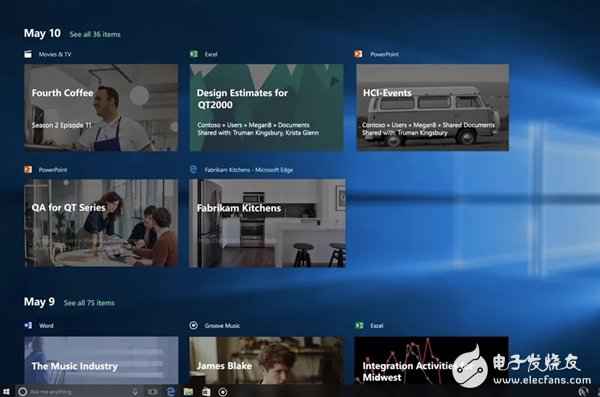Click the 'Ask me anything' search box

[78, 392]
